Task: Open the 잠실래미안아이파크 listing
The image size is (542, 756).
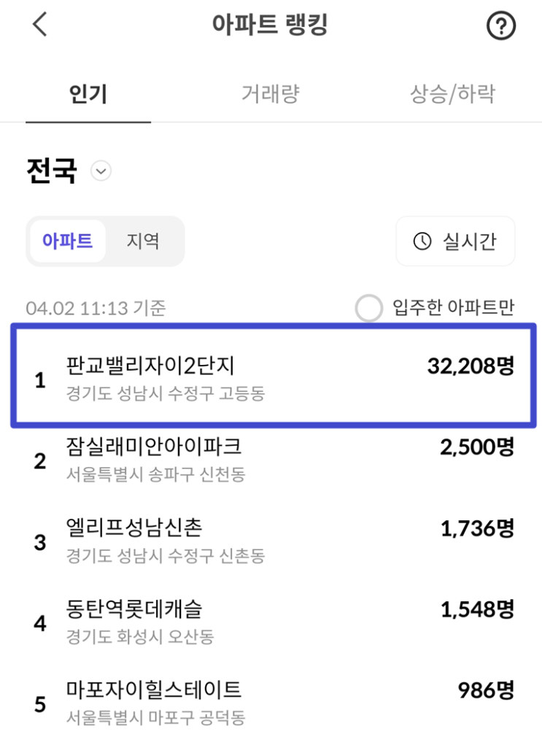Action: point(153,445)
